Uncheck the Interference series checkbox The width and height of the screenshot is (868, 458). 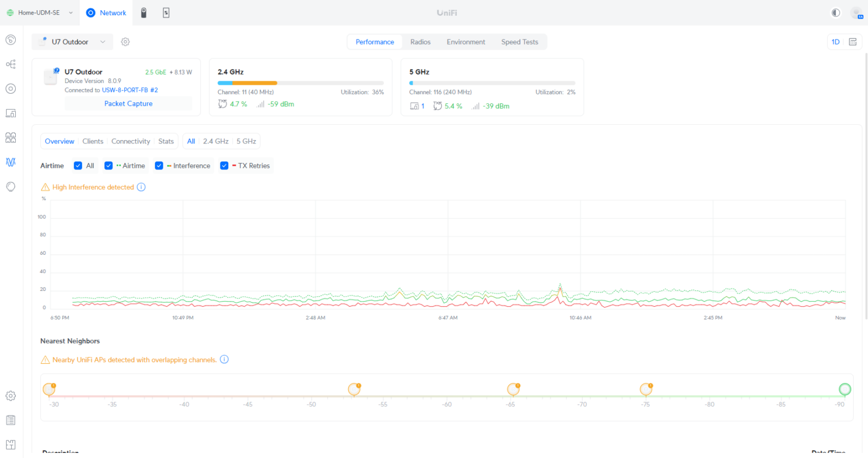point(159,165)
